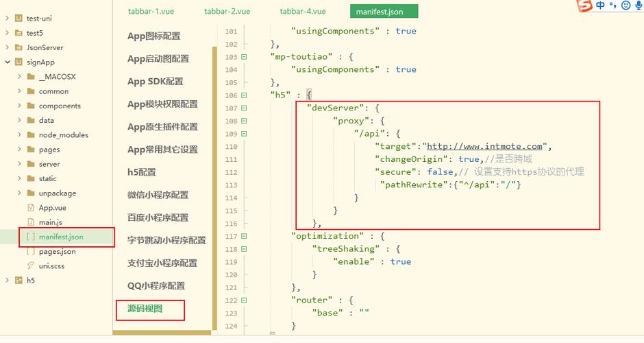Click the JsonServer folder icon
This screenshot has height=343, width=644.
(x=18, y=47)
